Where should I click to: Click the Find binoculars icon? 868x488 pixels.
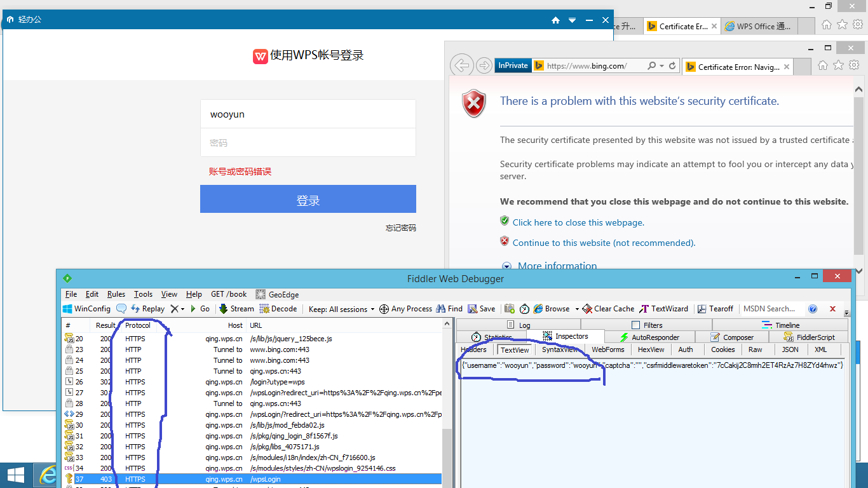[441, 309]
